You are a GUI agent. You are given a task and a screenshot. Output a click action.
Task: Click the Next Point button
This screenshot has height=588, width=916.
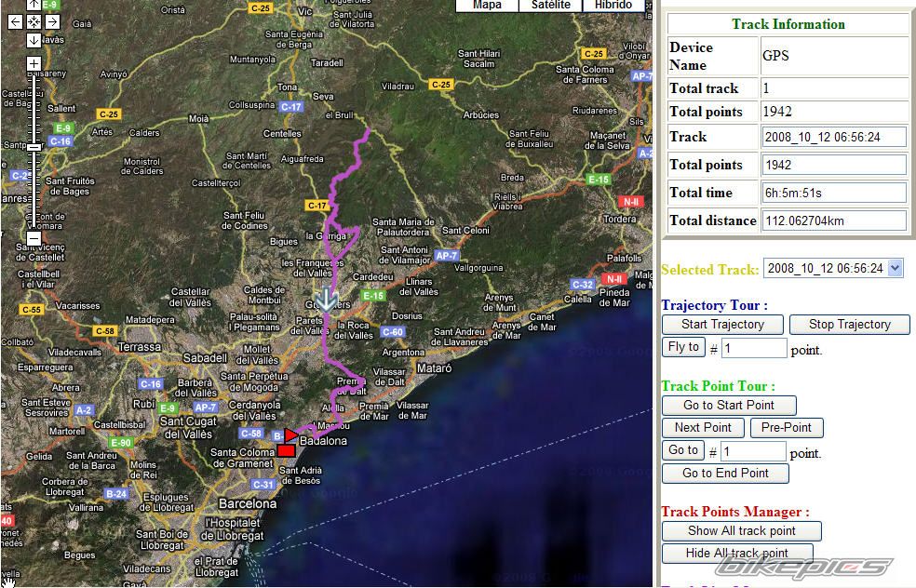coord(703,427)
